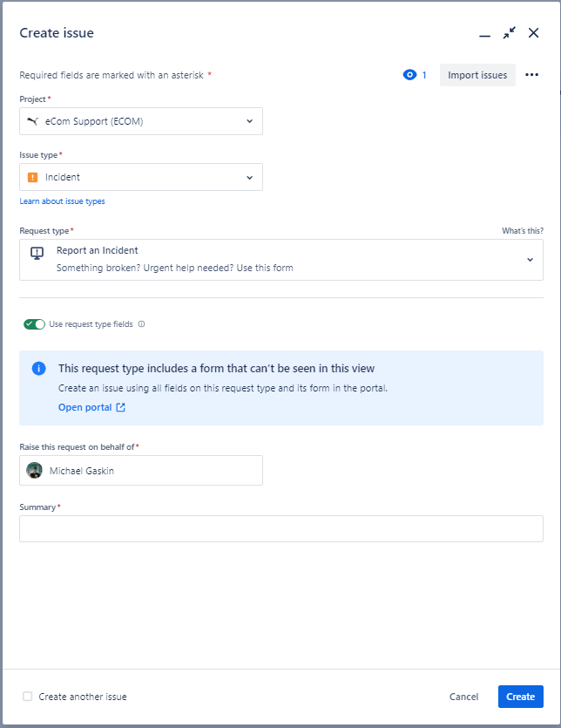Viewport: 561px width, 728px height.
Task: Check the Create another issue checkbox
Action: tap(28, 696)
